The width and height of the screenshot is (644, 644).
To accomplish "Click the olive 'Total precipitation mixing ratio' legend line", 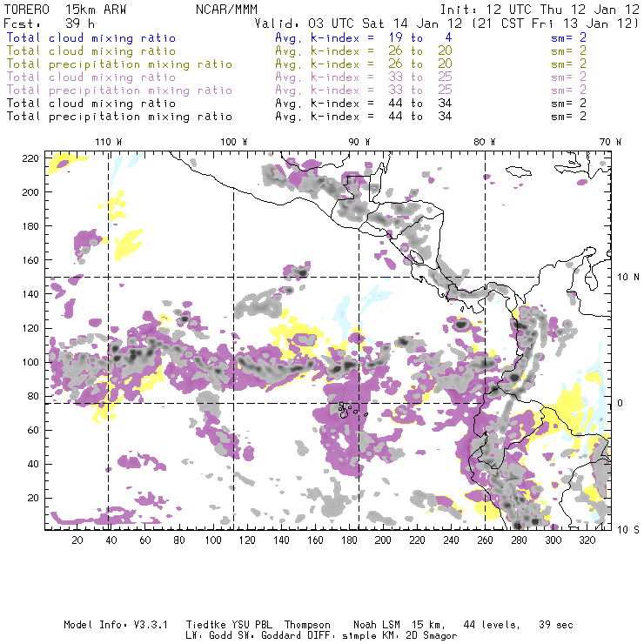I will click(x=119, y=64).
